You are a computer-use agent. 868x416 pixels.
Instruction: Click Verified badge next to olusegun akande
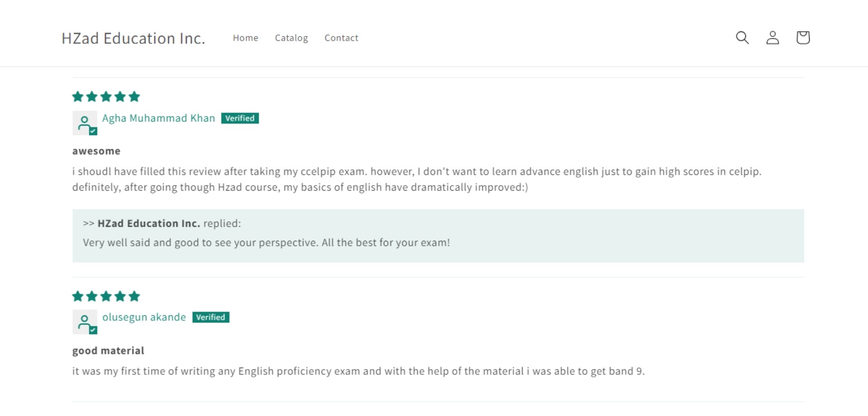coord(211,318)
